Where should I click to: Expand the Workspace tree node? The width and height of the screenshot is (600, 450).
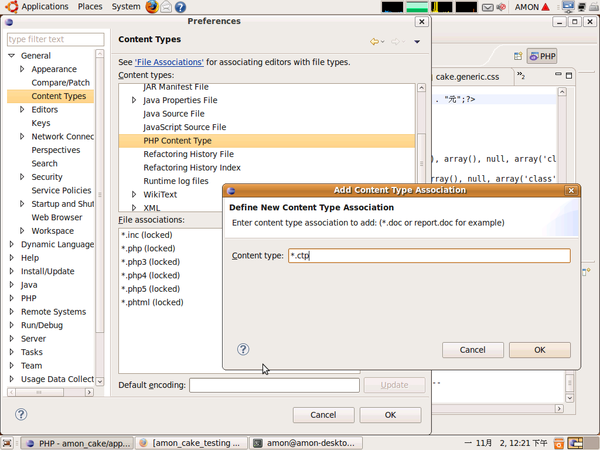pyautogui.click(x=22, y=231)
